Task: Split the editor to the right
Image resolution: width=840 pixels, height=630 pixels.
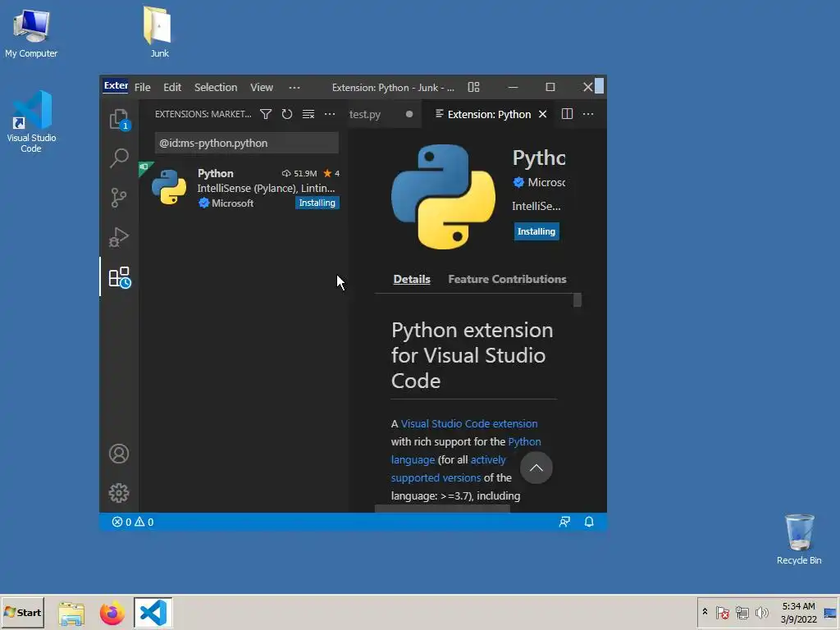Action: pyautogui.click(x=567, y=114)
